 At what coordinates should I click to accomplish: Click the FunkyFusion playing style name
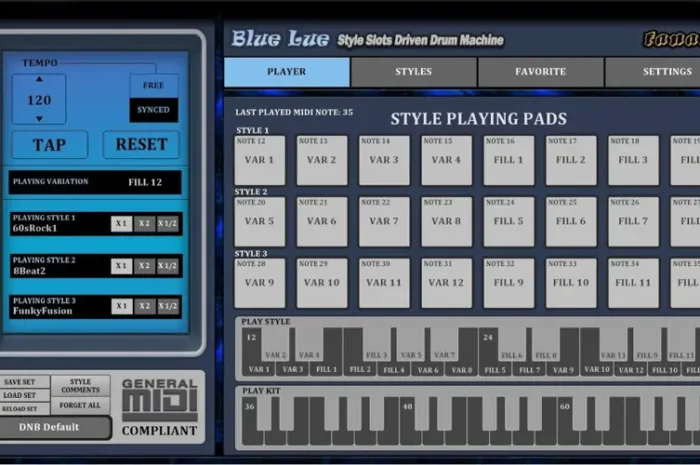[42, 311]
